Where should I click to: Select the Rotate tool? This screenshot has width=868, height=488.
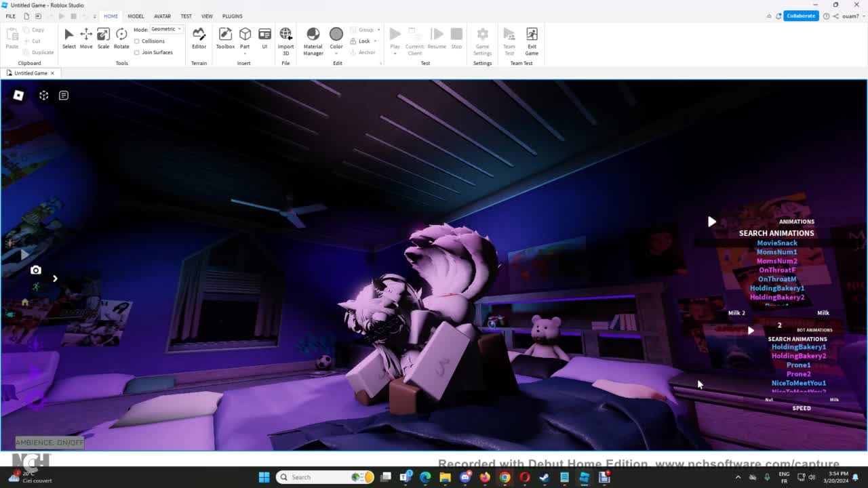click(x=121, y=38)
